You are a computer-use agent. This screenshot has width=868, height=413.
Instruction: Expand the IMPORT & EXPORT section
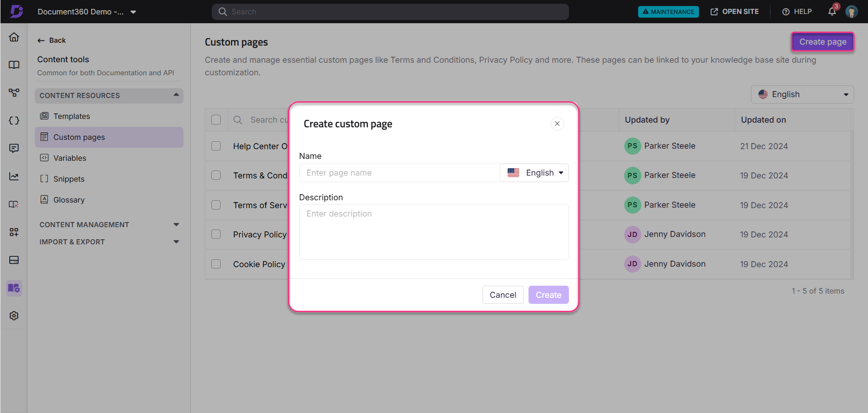pyautogui.click(x=109, y=242)
